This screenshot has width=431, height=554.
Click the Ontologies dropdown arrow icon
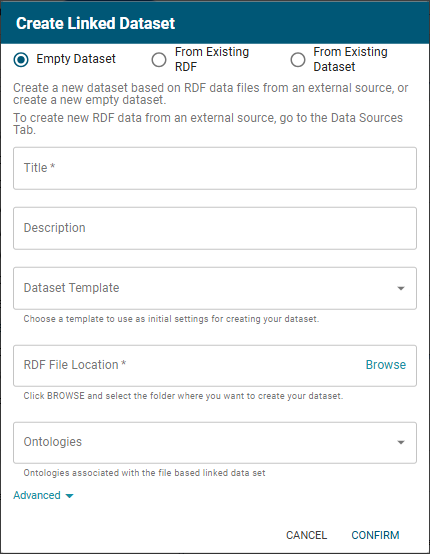(401, 442)
